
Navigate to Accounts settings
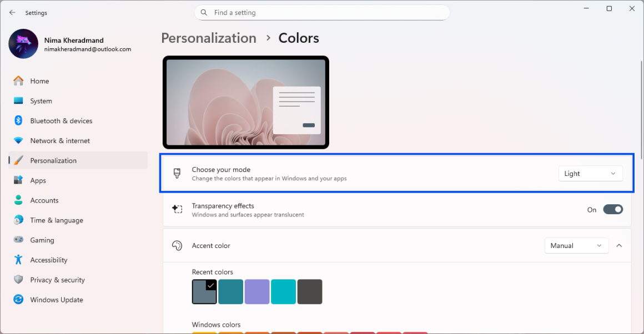[x=44, y=200]
